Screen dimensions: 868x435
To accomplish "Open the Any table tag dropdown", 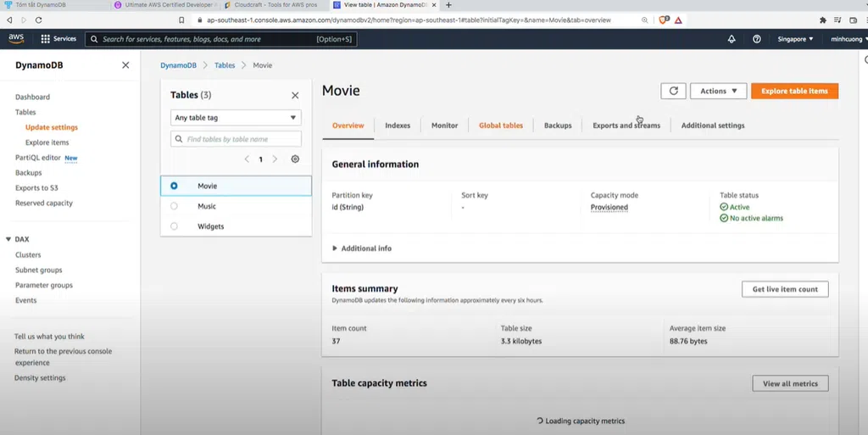I will [x=236, y=117].
